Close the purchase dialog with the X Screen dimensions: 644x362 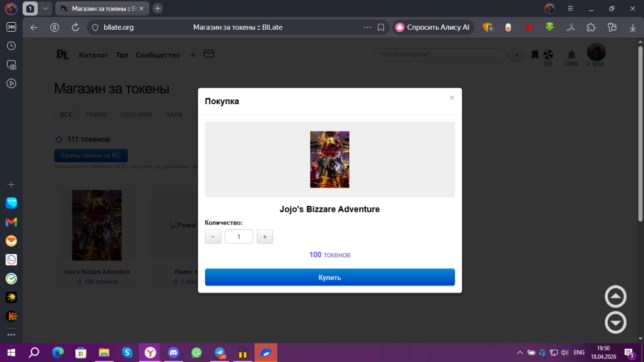tap(452, 98)
